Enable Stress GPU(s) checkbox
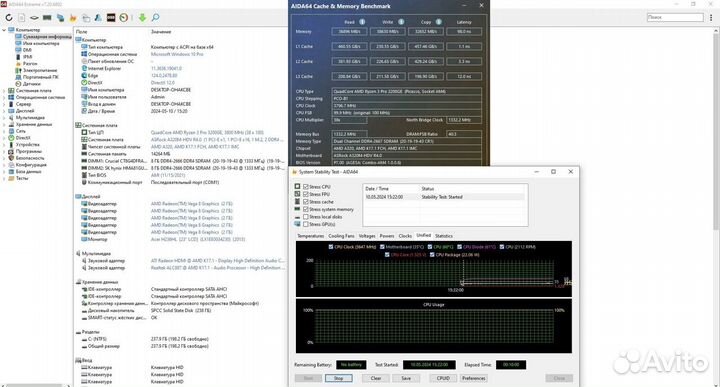The image size is (720, 387). coord(305,224)
